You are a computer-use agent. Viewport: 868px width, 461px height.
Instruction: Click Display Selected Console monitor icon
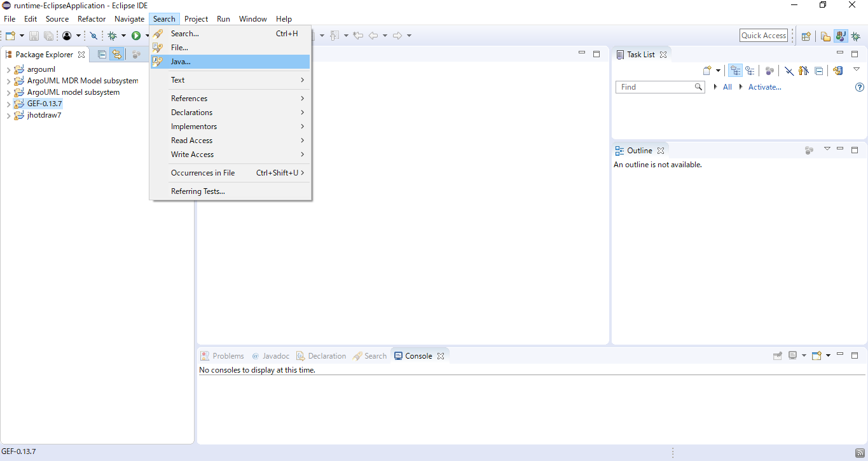793,356
